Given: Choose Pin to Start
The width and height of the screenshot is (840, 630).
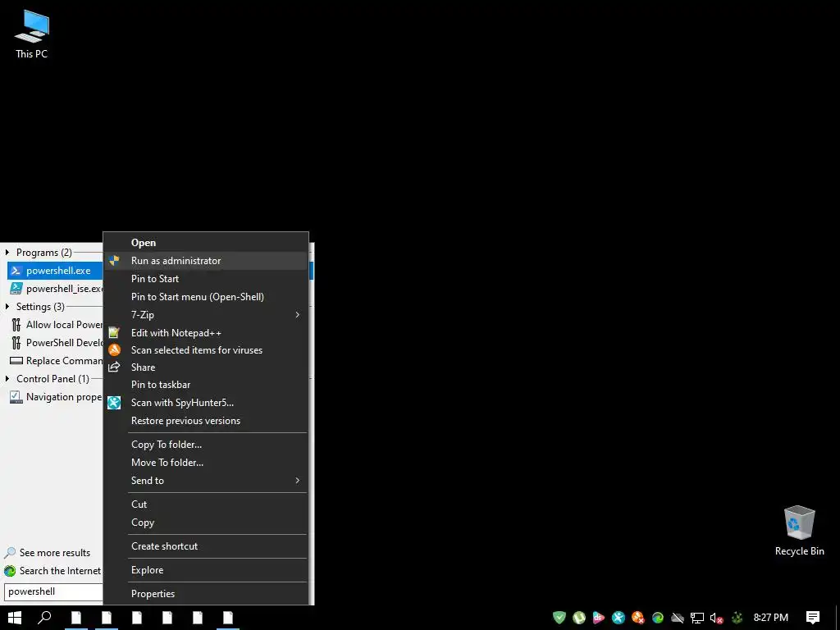Looking at the screenshot, I should coord(206,279).
